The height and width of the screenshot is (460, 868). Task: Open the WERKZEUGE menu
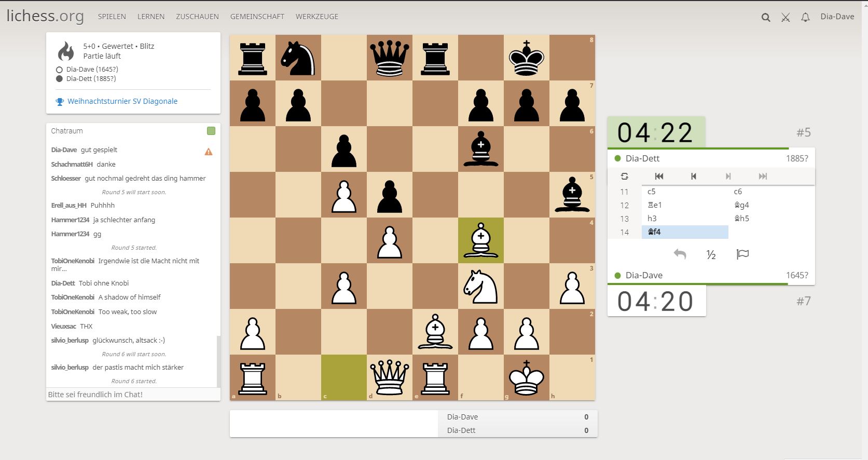click(x=316, y=17)
